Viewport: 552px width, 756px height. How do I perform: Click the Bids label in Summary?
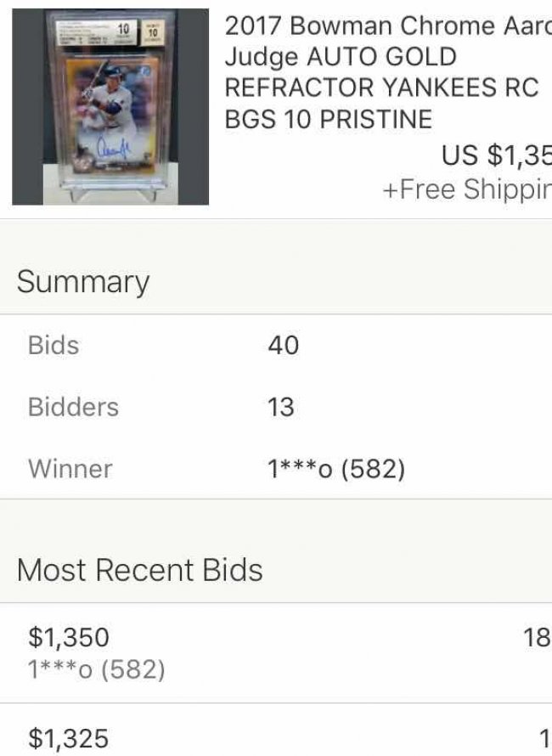click(54, 345)
